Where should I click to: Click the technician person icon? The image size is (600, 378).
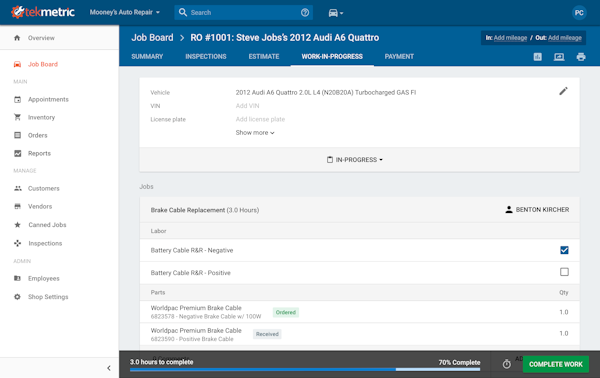(x=509, y=210)
